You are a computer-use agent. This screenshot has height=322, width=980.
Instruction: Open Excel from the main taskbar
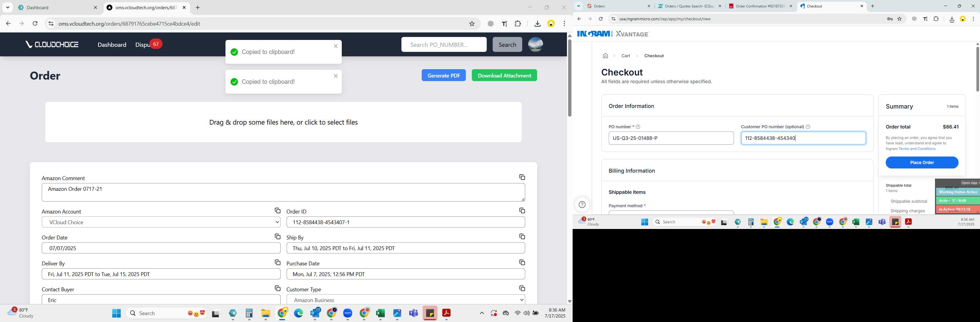[x=381, y=313]
